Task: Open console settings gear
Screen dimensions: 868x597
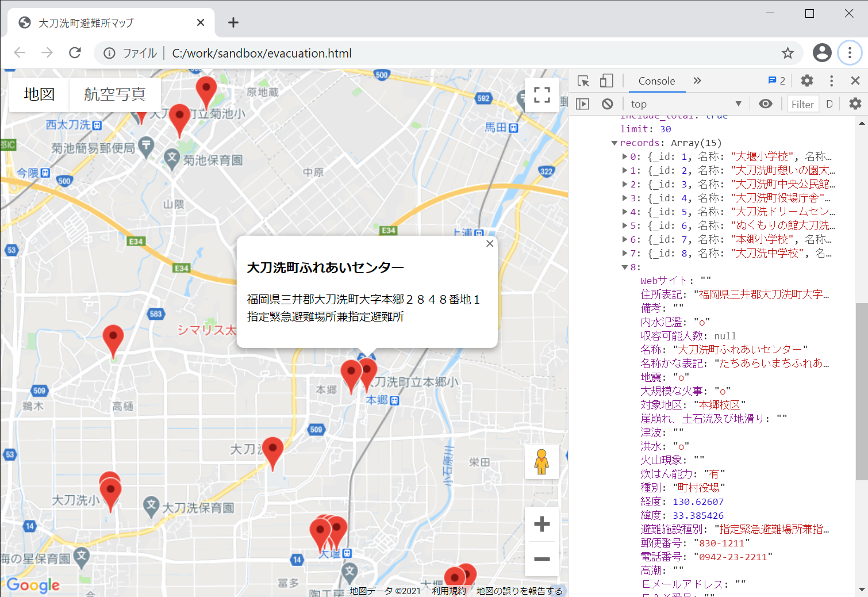Action: 855,104
